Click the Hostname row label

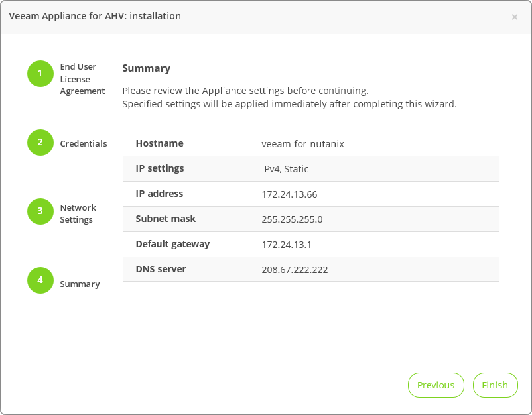(159, 143)
